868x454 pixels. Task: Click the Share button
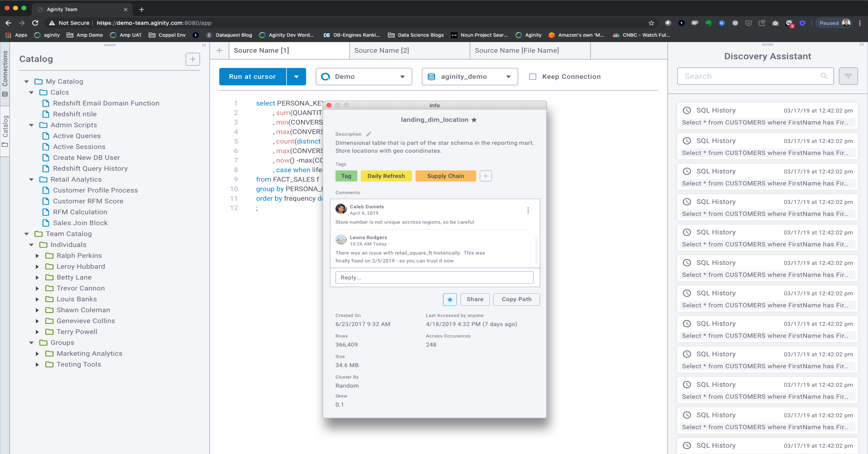tap(474, 299)
